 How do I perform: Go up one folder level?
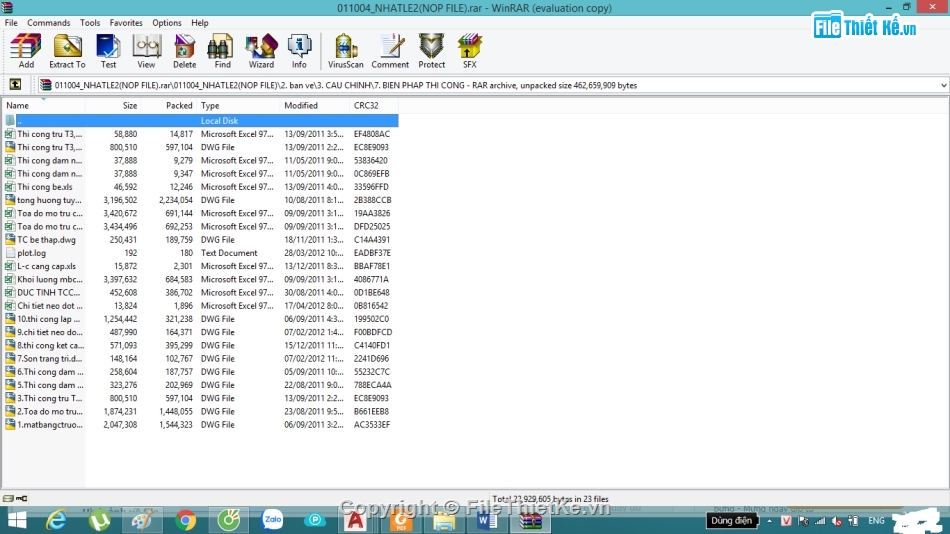pos(15,85)
